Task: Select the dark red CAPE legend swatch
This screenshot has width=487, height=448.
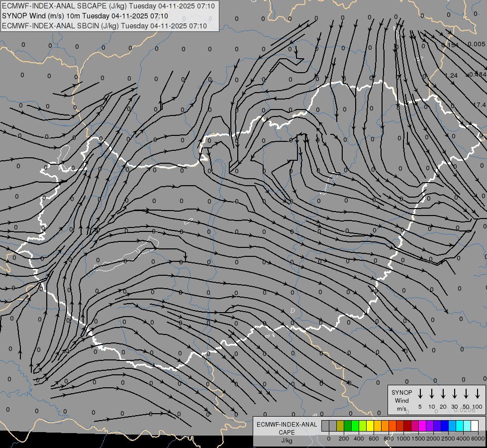Action: click(x=407, y=426)
